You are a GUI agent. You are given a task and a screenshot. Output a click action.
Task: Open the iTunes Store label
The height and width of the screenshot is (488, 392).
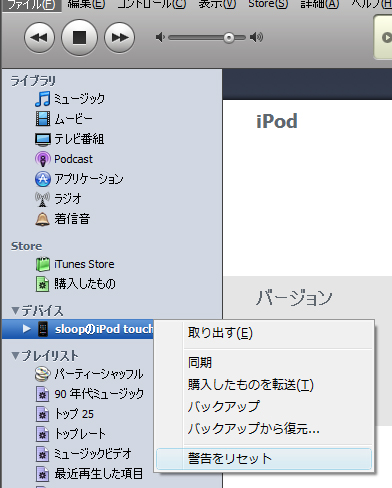84,264
